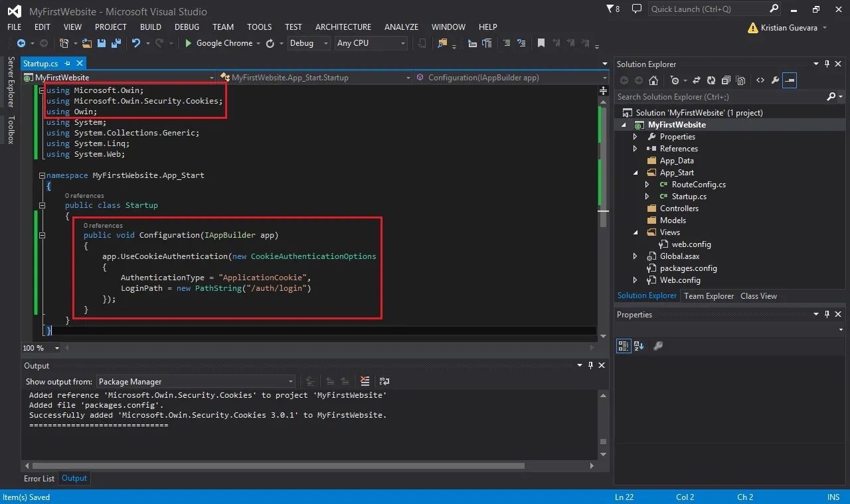The width and height of the screenshot is (850, 504).
Task: Click Clear All icon in Output toolbar
Action: tap(365, 381)
